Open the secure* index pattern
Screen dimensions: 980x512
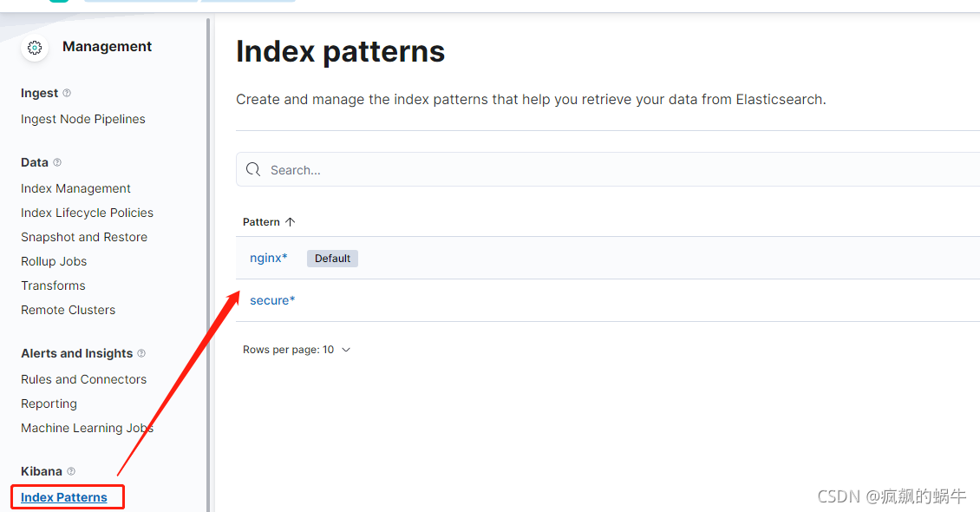click(271, 299)
